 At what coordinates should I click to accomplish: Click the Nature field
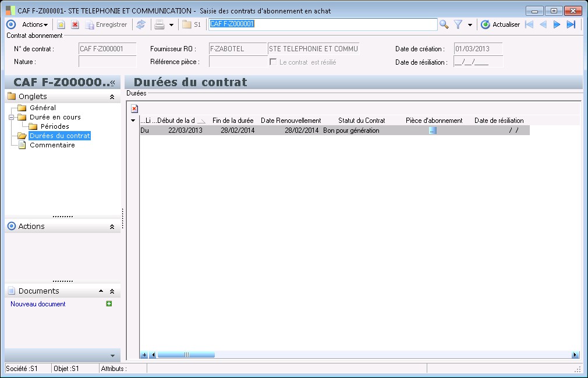[107, 62]
